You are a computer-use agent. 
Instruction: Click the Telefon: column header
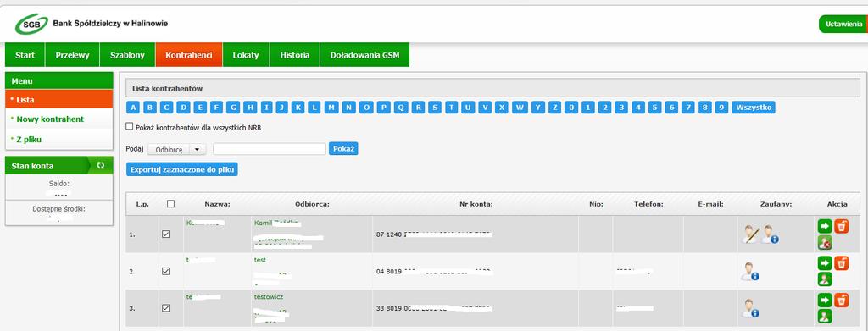click(648, 204)
